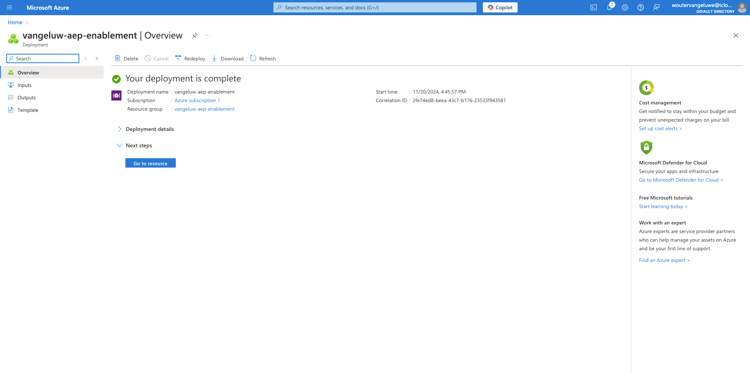The width and height of the screenshot is (750, 373).
Task: Open the Azure subscription 1 link
Action: point(197,100)
